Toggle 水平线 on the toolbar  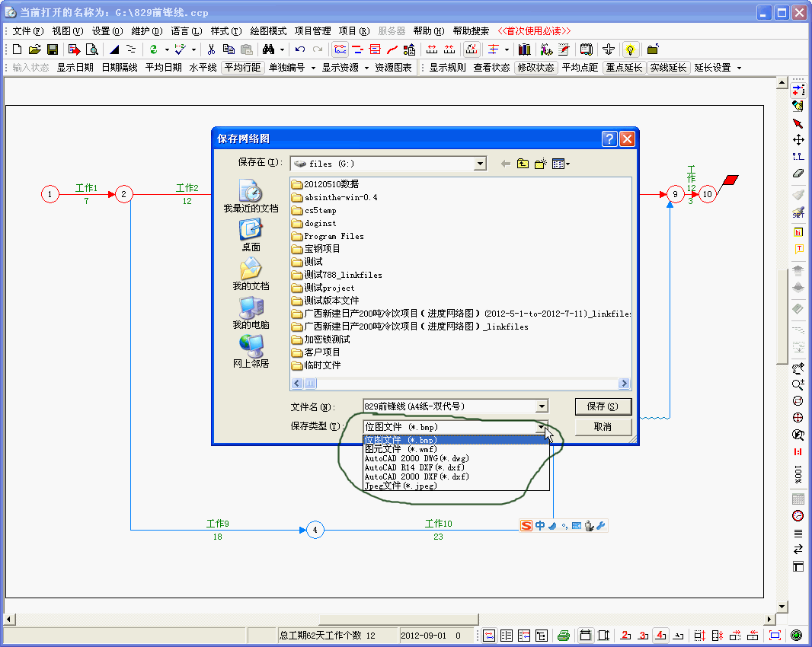[203, 68]
